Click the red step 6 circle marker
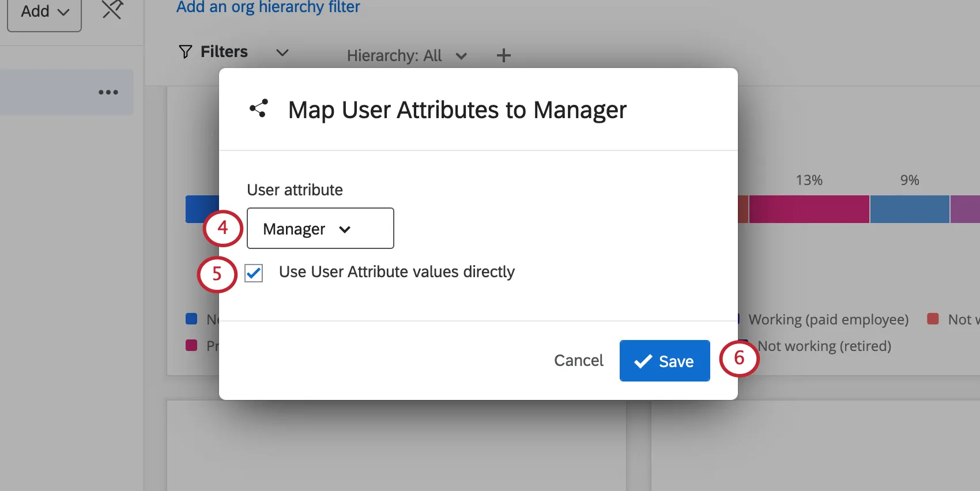Viewport: 980px width, 491px height. coord(739,358)
